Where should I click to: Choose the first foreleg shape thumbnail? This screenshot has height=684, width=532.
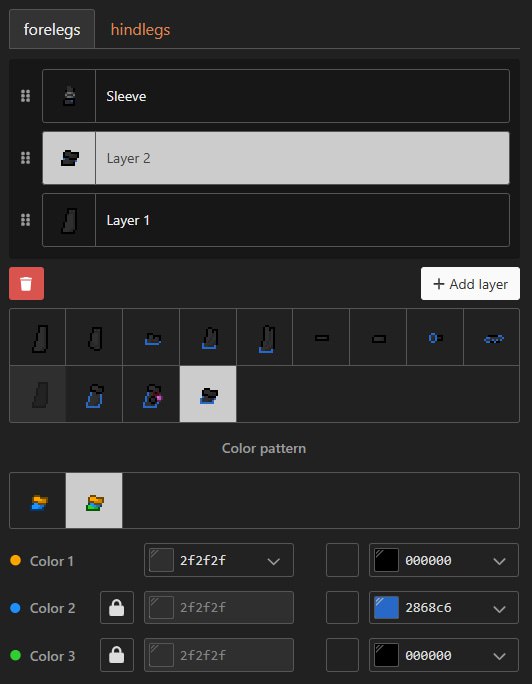tap(38, 337)
